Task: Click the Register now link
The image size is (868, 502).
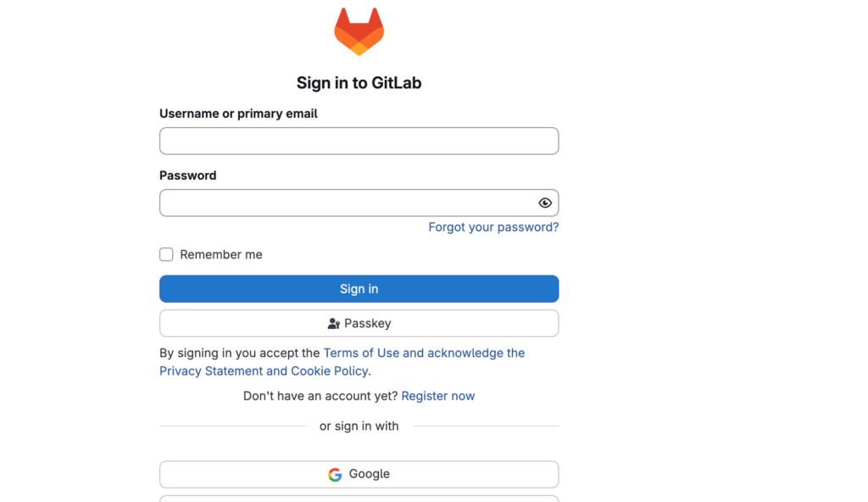Action: point(437,396)
